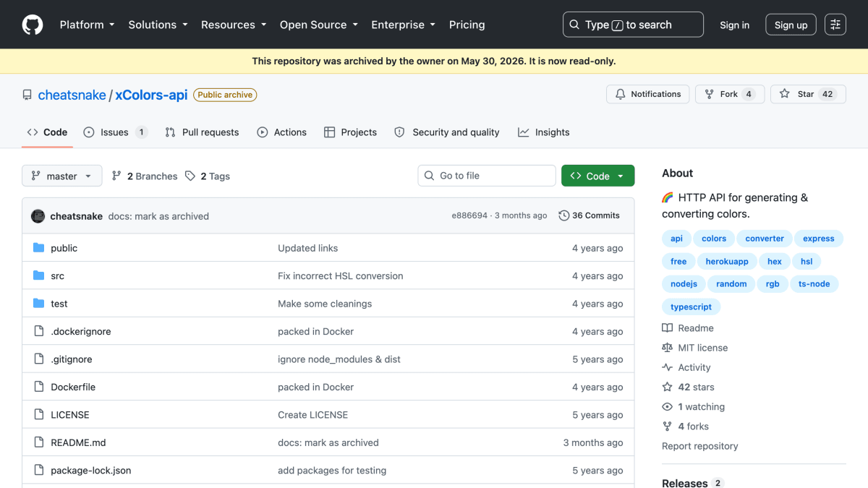868x488 pixels.
Task: Click the repository icon before cheatsnake
Action: tap(27, 95)
